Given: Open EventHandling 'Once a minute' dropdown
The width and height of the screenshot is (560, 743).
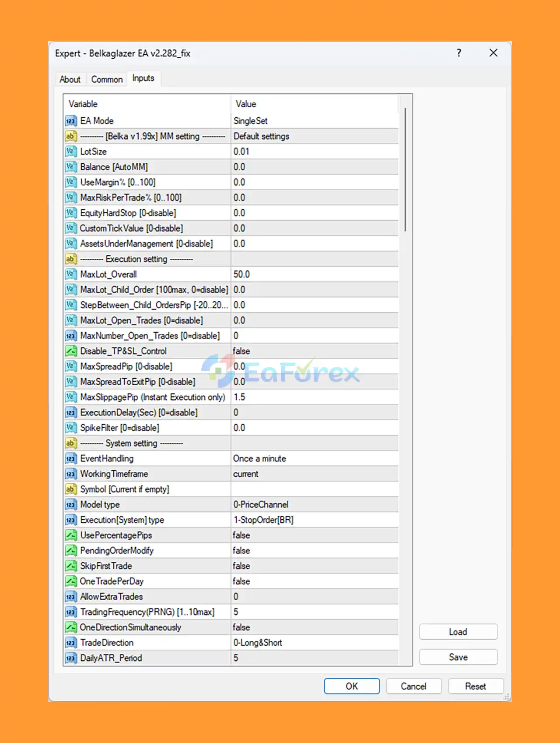Looking at the screenshot, I should tap(315, 458).
